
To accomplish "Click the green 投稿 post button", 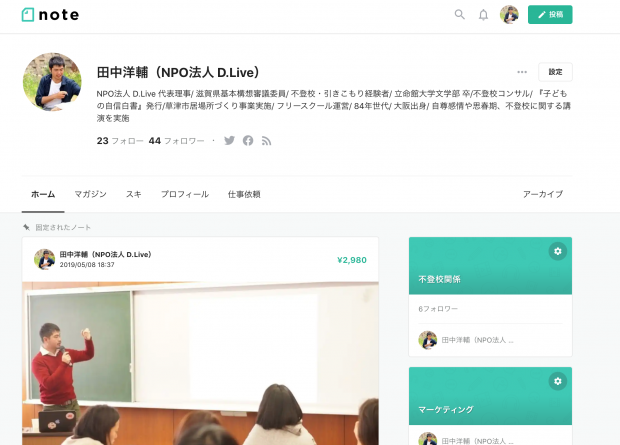I will 550,15.
